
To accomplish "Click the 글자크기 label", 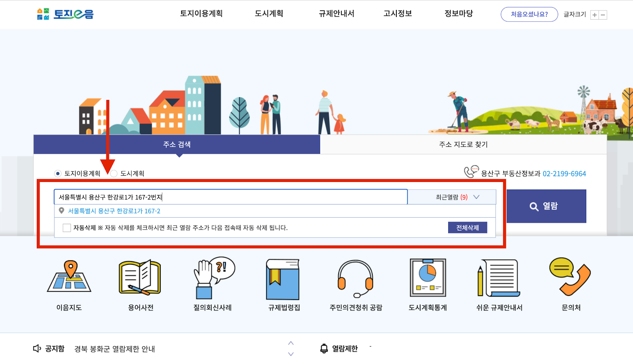I will pos(575,14).
